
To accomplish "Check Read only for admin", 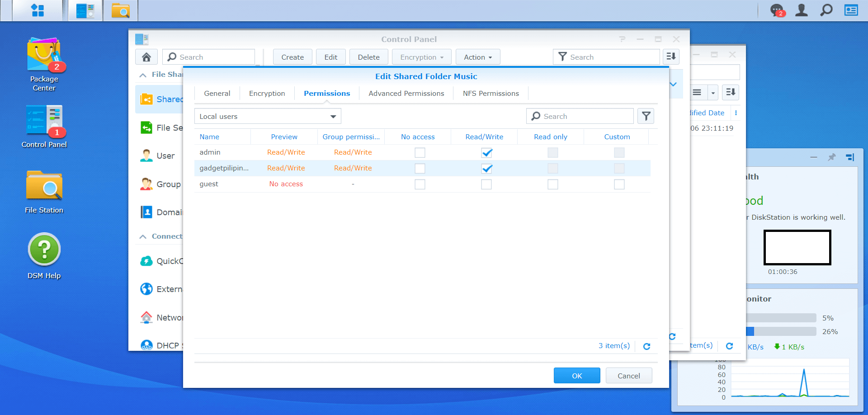I will pyautogui.click(x=553, y=153).
